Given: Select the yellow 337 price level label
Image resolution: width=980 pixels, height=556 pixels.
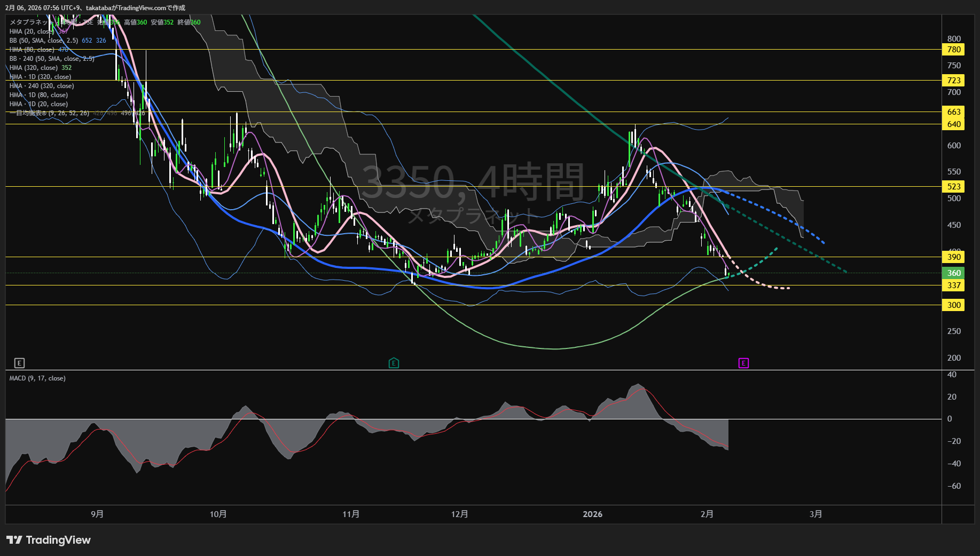Looking at the screenshot, I should 954,285.
